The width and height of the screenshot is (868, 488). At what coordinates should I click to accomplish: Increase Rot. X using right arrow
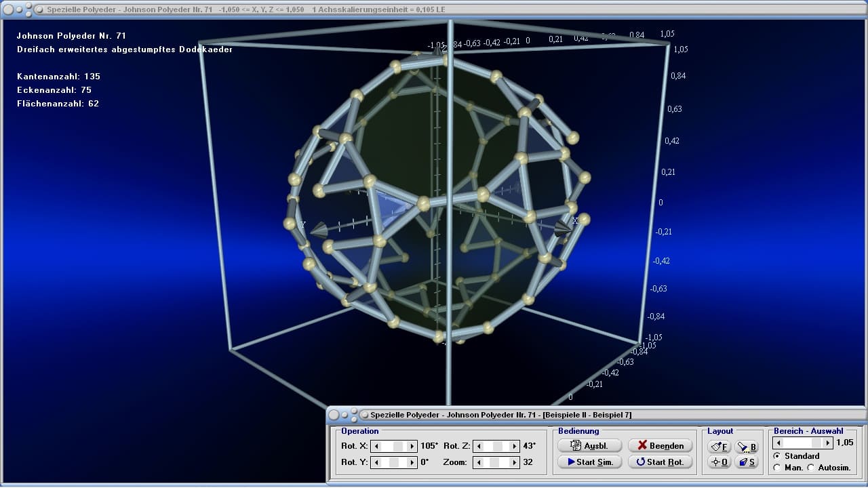[412, 446]
